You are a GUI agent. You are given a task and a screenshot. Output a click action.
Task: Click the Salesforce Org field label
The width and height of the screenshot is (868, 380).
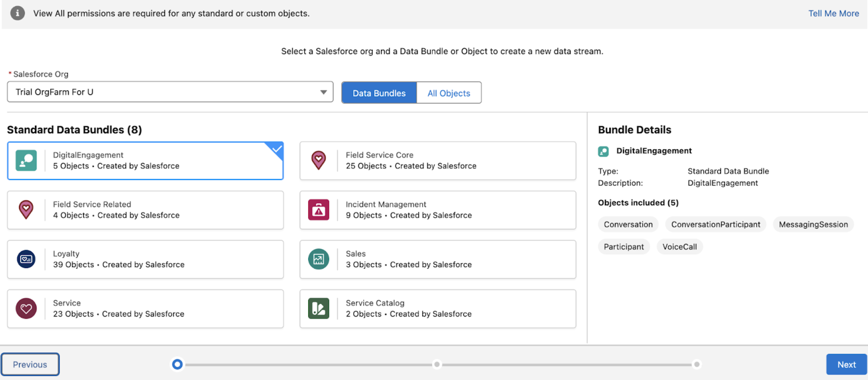click(x=41, y=74)
